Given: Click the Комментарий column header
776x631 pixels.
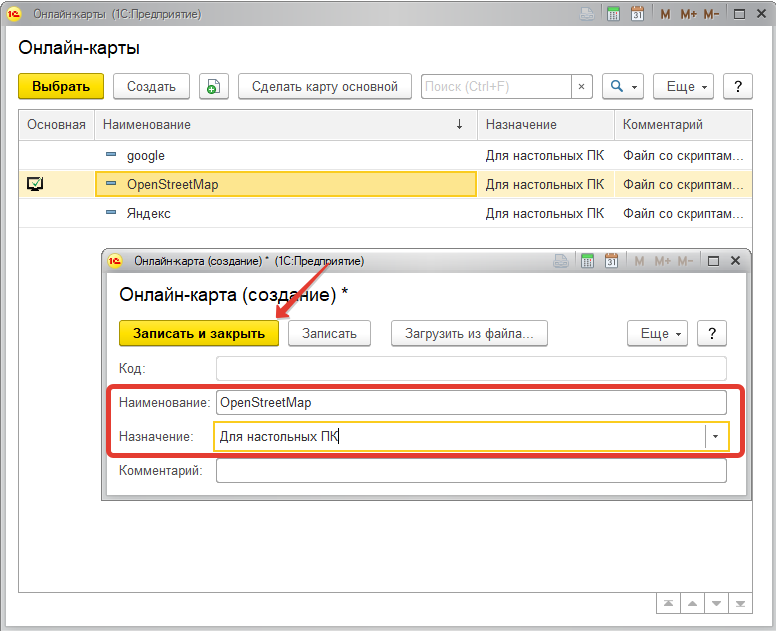Looking at the screenshot, I should pos(683,125).
